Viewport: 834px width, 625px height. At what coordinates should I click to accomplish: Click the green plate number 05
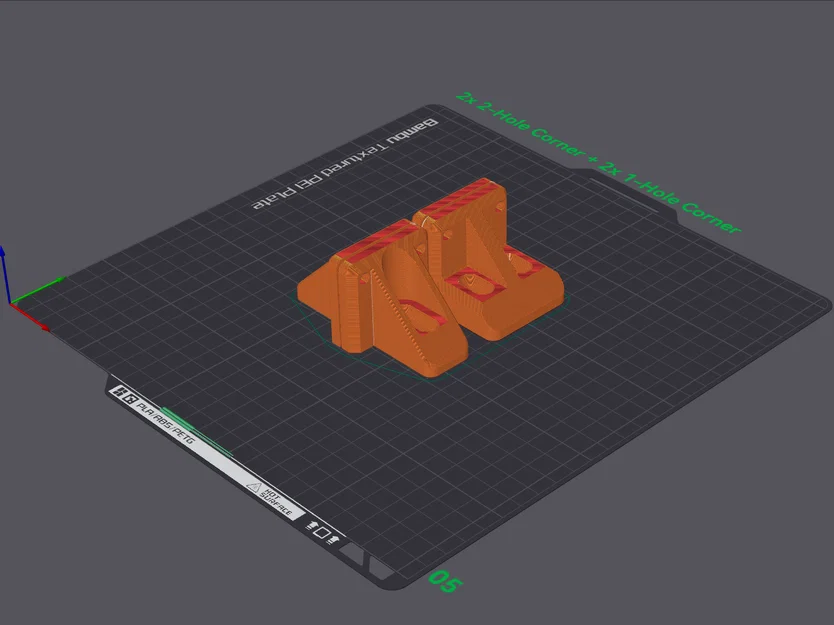445,581
